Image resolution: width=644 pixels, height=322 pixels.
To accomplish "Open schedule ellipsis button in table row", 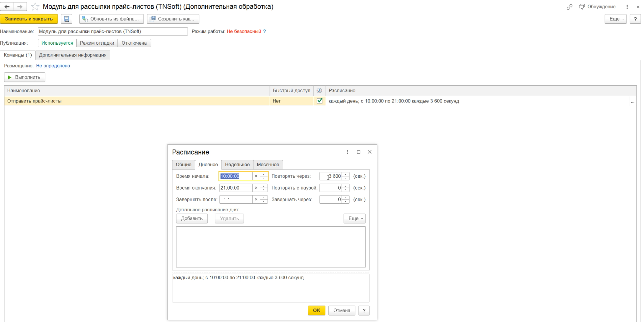I will tap(632, 101).
